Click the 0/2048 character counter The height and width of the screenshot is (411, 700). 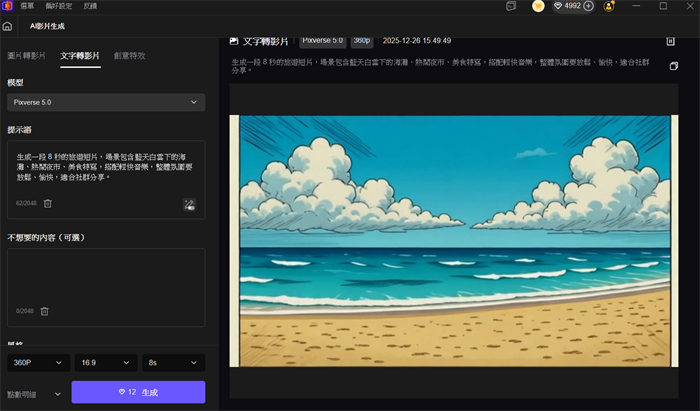coord(25,311)
